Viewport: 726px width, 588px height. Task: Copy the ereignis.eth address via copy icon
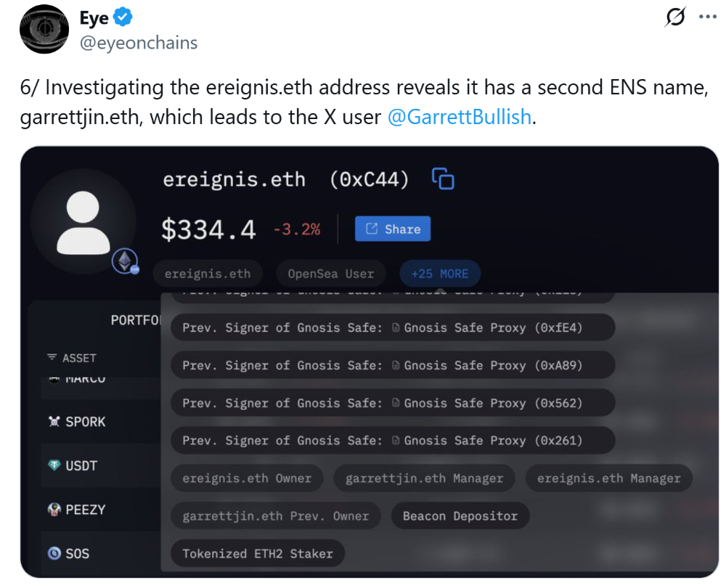point(442,179)
